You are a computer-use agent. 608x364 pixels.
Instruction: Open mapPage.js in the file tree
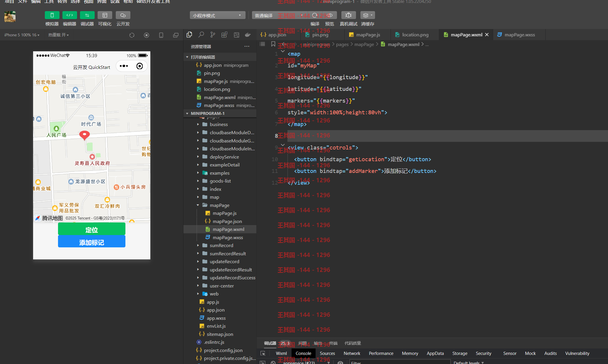[x=224, y=213]
